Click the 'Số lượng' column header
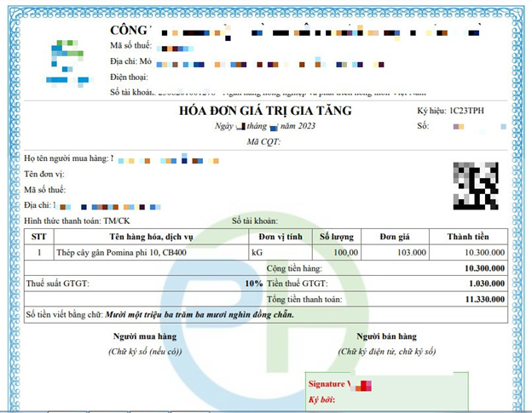Screen dimensions: 532x413 [337, 237]
